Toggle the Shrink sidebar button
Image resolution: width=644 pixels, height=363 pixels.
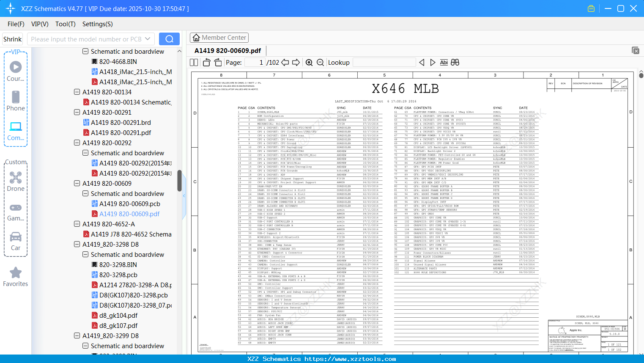coord(13,39)
